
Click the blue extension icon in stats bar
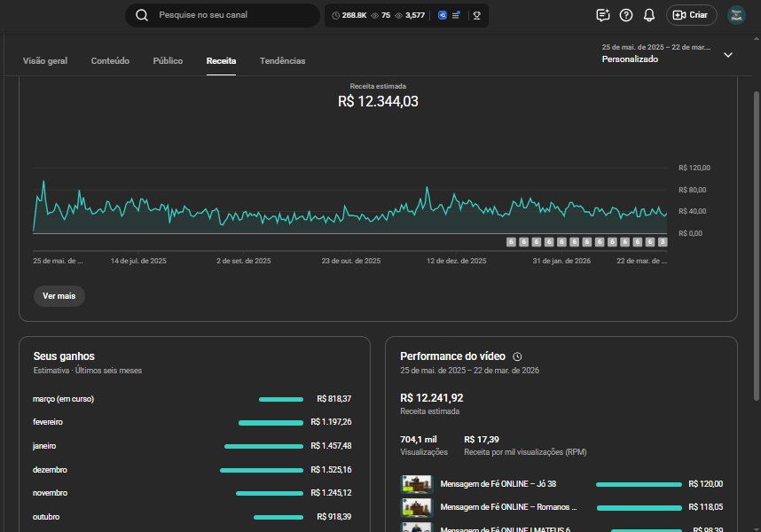(443, 15)
